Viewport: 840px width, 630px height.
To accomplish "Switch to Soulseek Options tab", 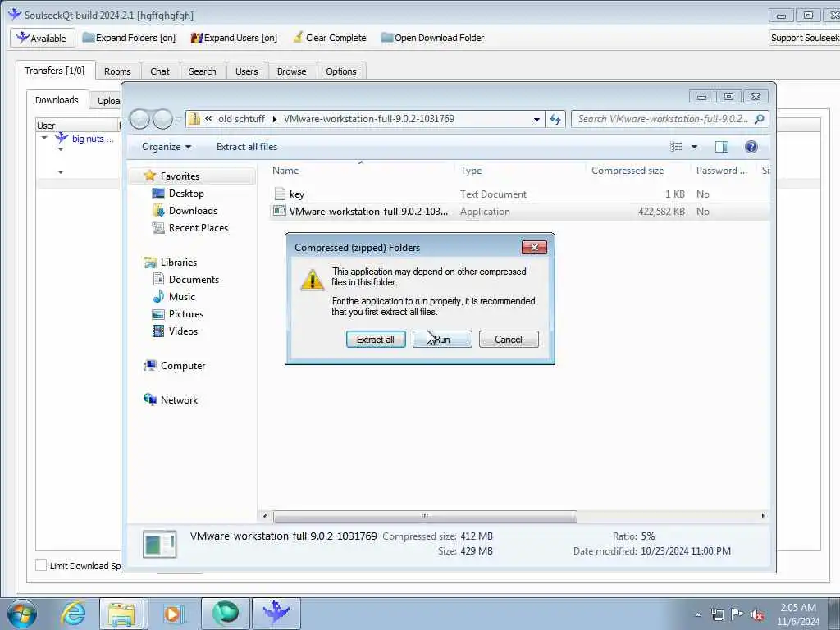I will tap(340, 71).
